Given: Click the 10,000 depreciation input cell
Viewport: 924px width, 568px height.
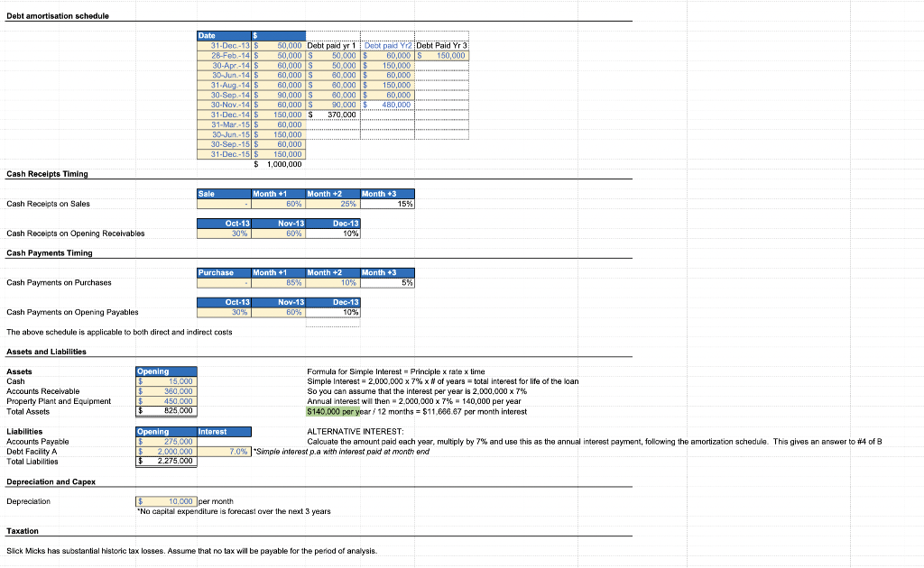Looking at the screenshot, I should tap(166, 501).
